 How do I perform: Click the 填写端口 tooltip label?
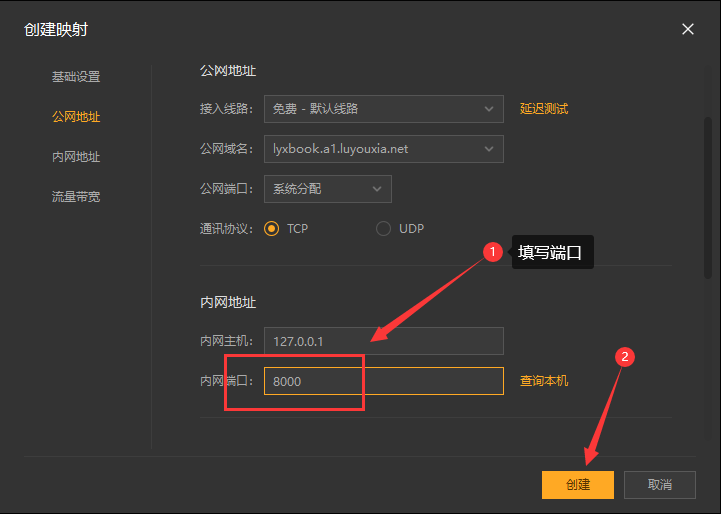(x=553, y=253)
